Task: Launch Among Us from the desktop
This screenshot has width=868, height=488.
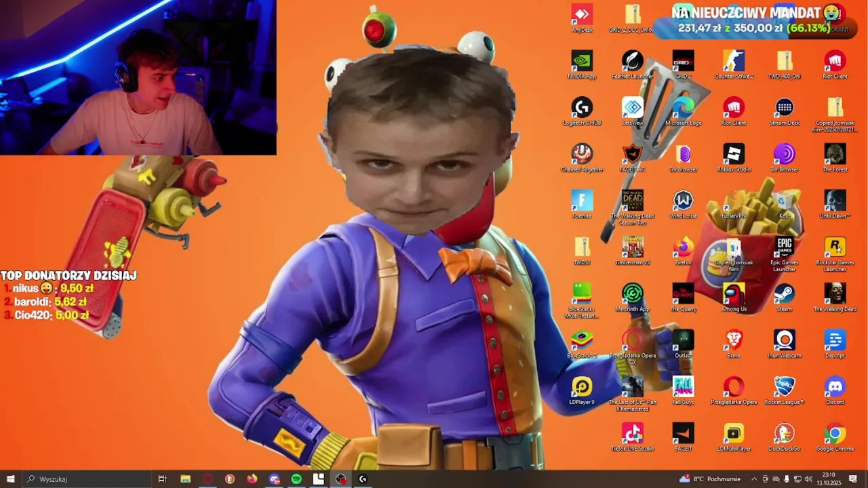Action: click(x=734, y=298)
